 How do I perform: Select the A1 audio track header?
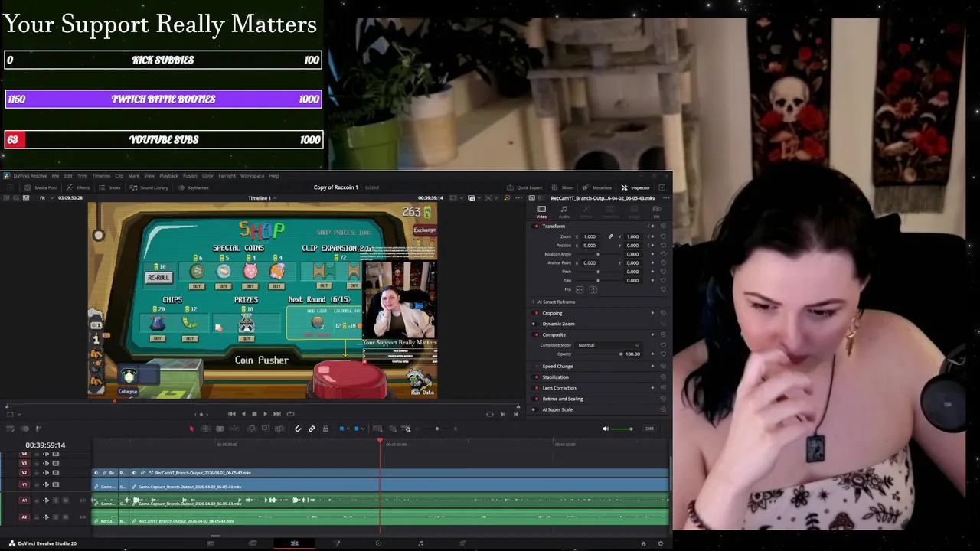[24, 500]
